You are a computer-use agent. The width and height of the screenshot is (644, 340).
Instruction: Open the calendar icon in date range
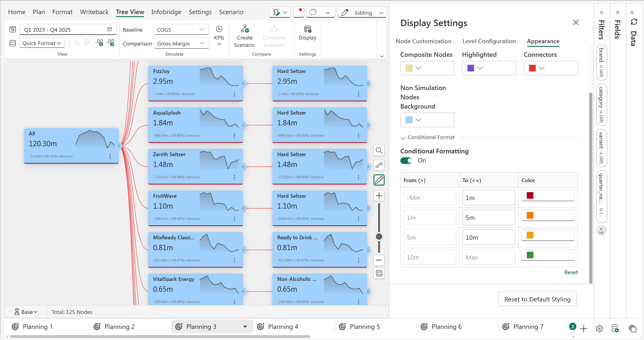click(109, 30)
